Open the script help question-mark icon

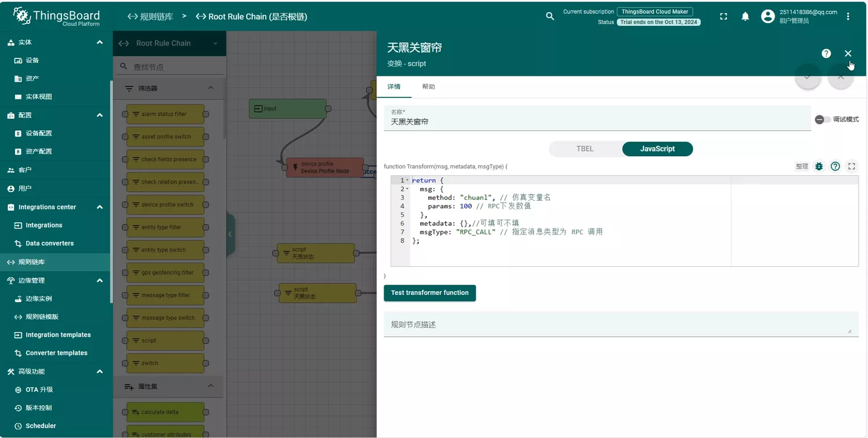[x=835, y=167]
